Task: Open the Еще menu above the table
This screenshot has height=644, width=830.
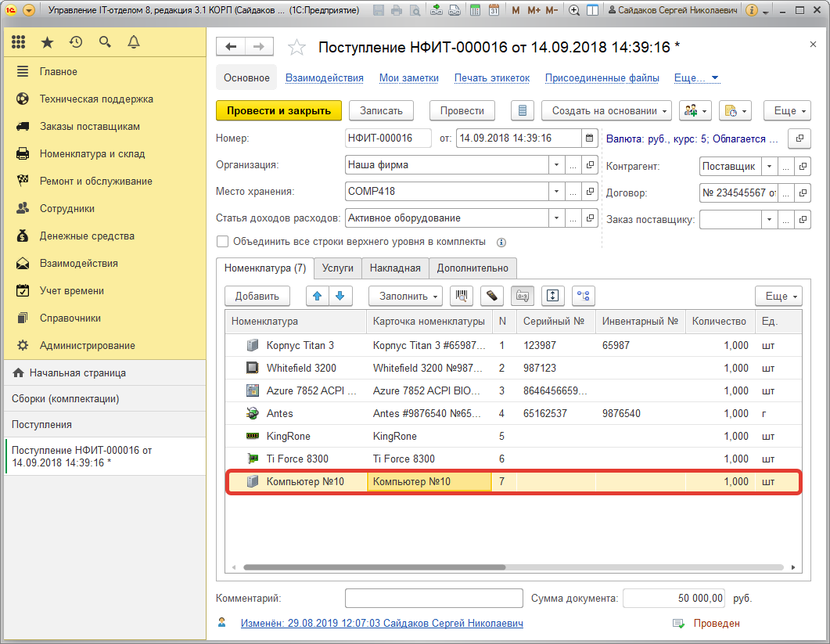Action: coord(778,296)
